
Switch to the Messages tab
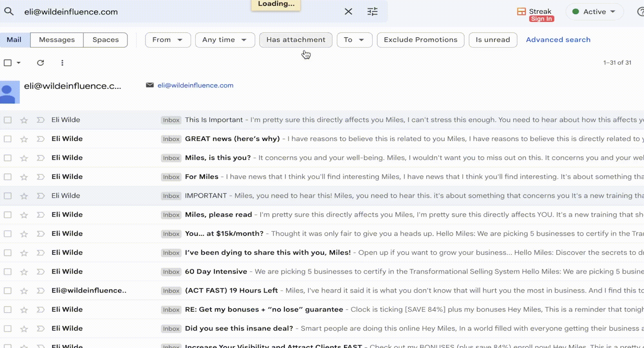click(57, 40)
